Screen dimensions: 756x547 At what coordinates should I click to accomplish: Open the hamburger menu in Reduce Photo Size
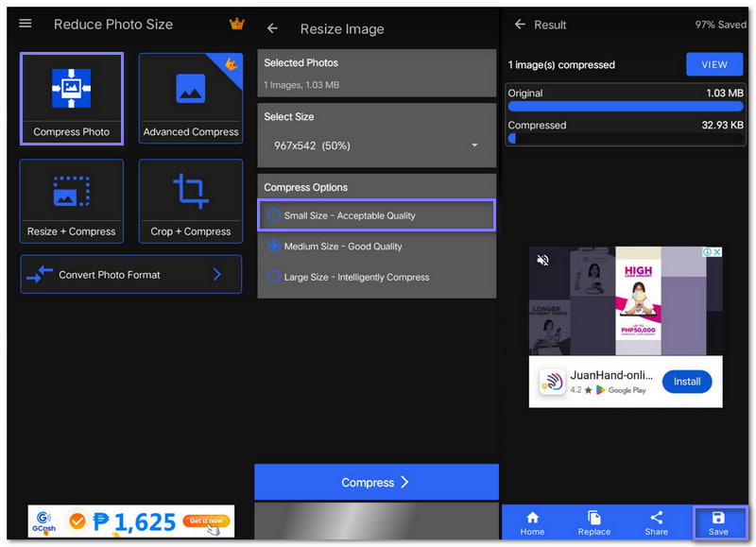click(26, 24)
